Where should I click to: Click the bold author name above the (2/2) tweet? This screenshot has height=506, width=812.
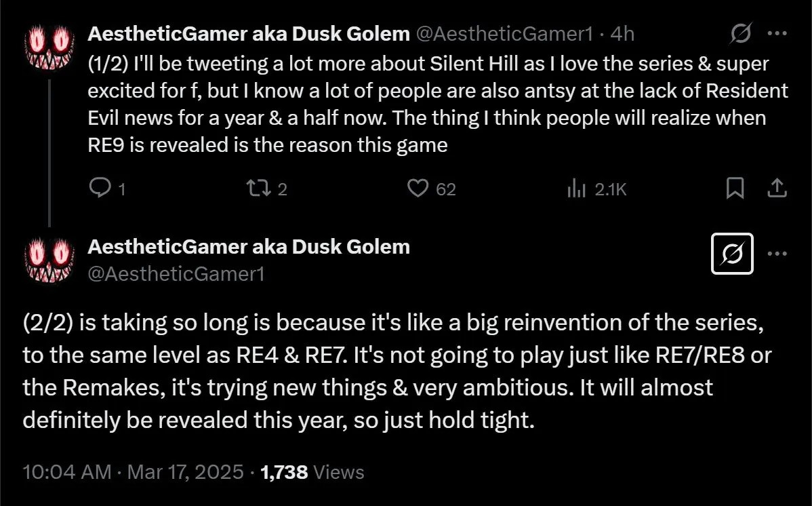pos(248,247)
